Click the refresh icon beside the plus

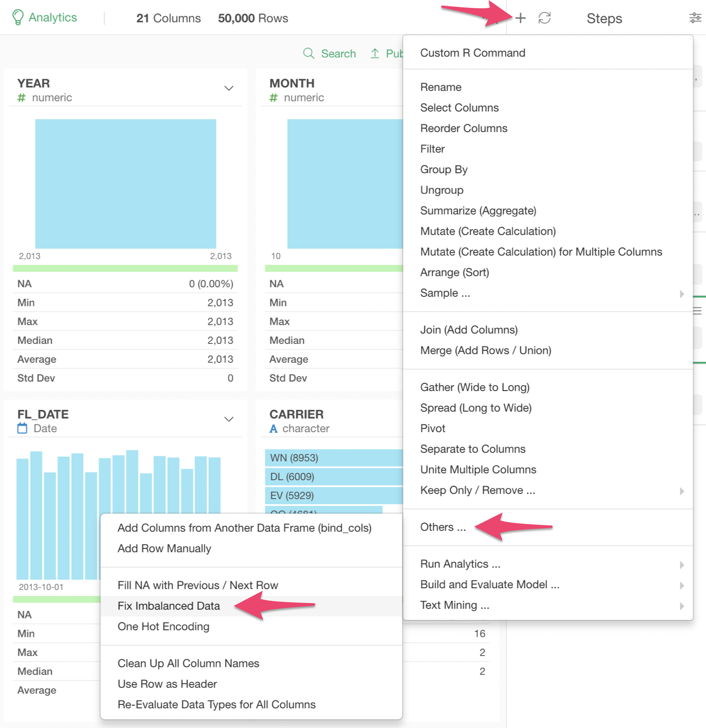(544, 18)
